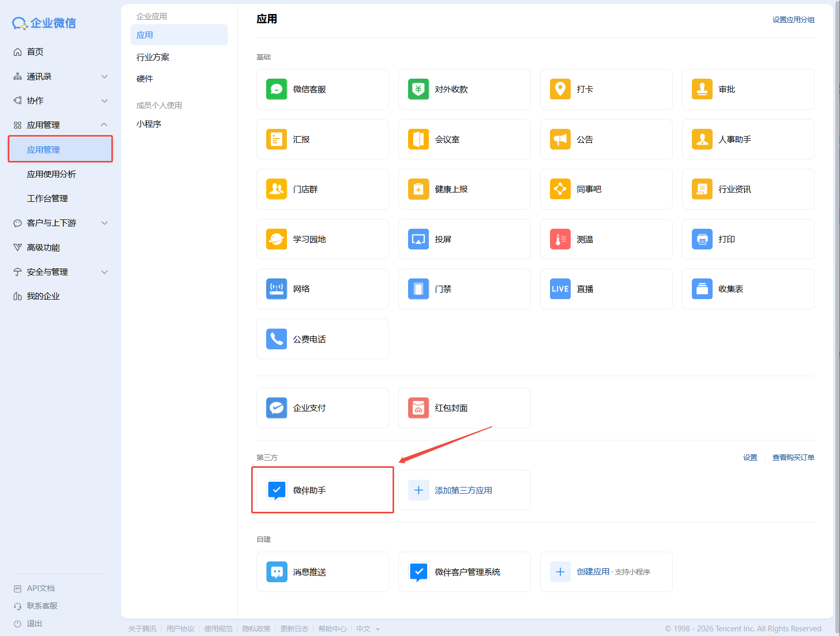The height and width of the screenshot is (636, 840).
Task: Expand the 安全与管理 chevron
Action: [105, 272]
